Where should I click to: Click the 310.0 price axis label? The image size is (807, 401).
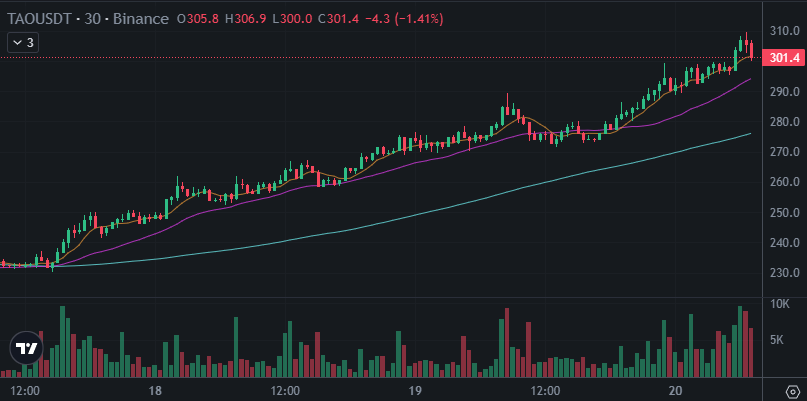tap(784, 31)
